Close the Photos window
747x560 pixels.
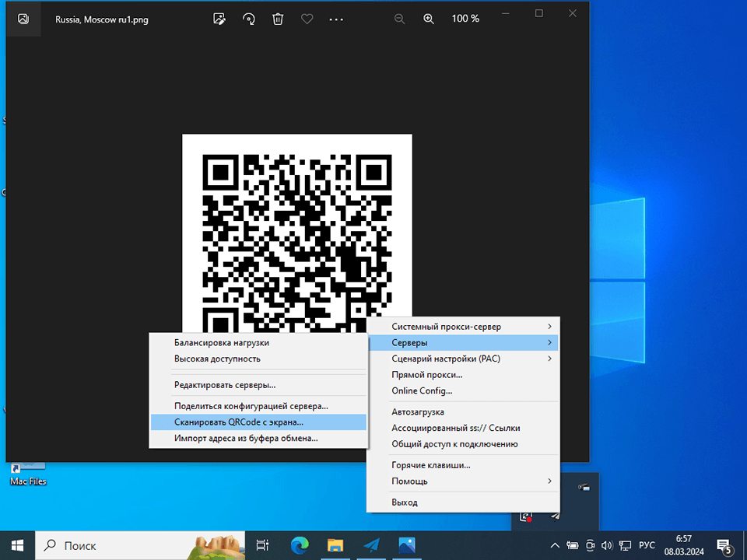coord(573,13)
